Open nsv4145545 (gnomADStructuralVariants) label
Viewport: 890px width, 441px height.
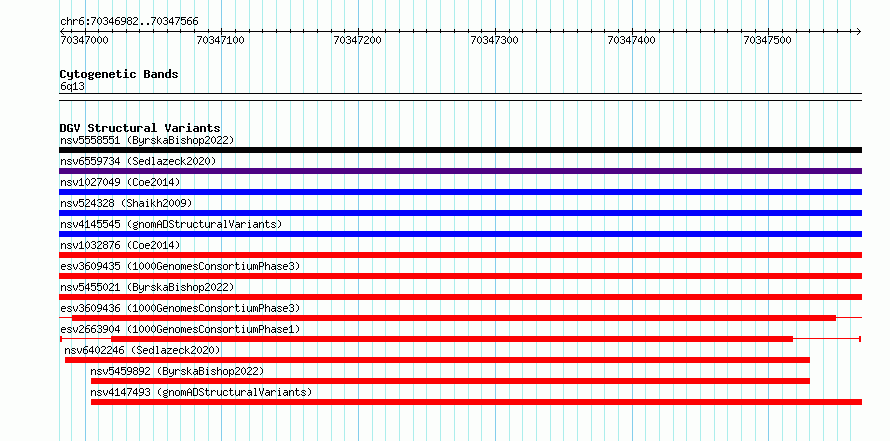pyautogui.click(x=171, y=224)
